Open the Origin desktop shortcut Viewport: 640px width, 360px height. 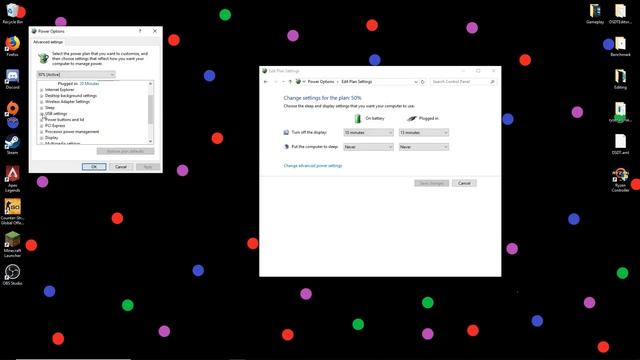pos(12,111)
